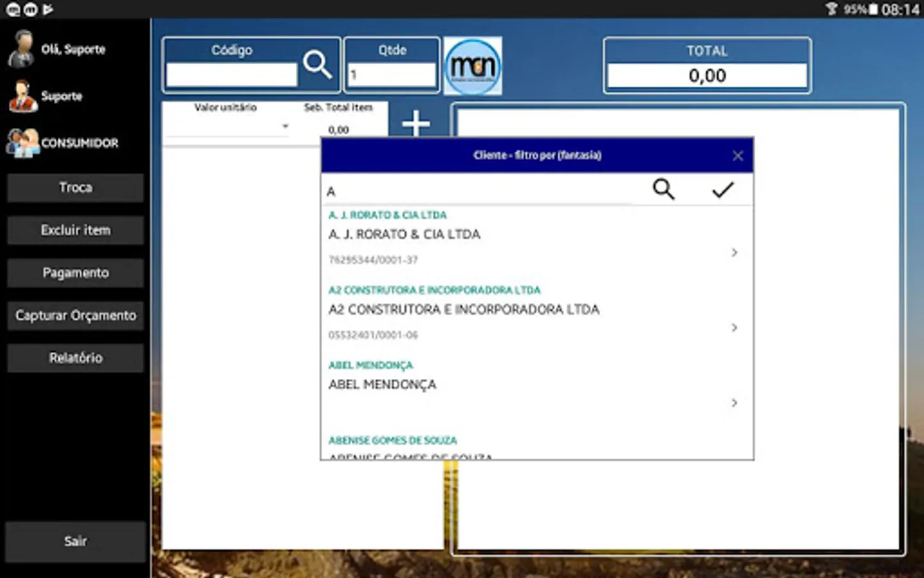Confirm client selection with the checkmark icon
This screenshot has height=578, width=924.
[723, 189]
